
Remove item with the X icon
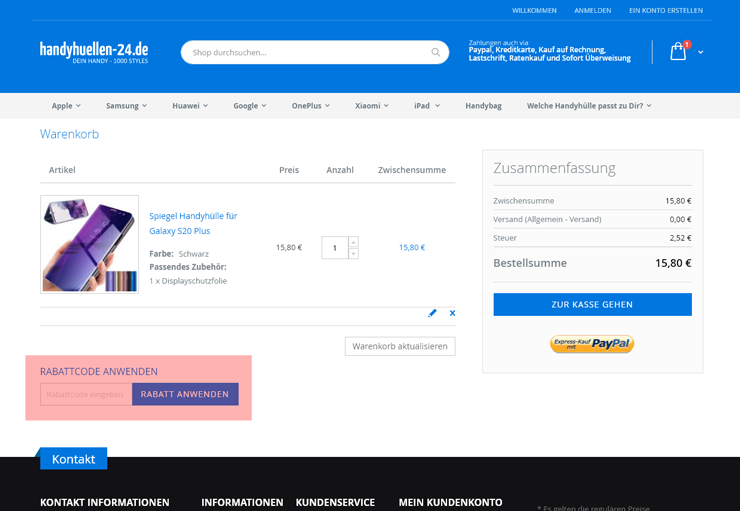pyautogui.click(x=452, y=313)
